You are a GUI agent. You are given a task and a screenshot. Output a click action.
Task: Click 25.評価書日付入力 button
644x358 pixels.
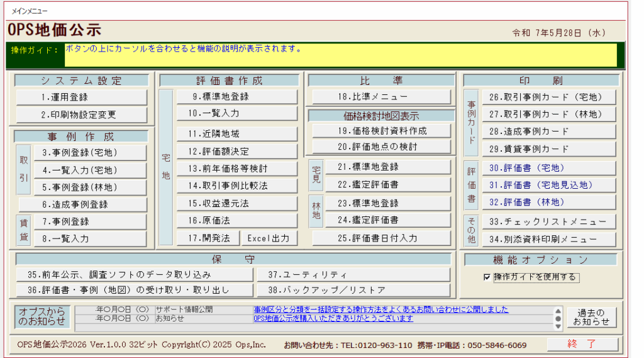[x=381, y=238]
